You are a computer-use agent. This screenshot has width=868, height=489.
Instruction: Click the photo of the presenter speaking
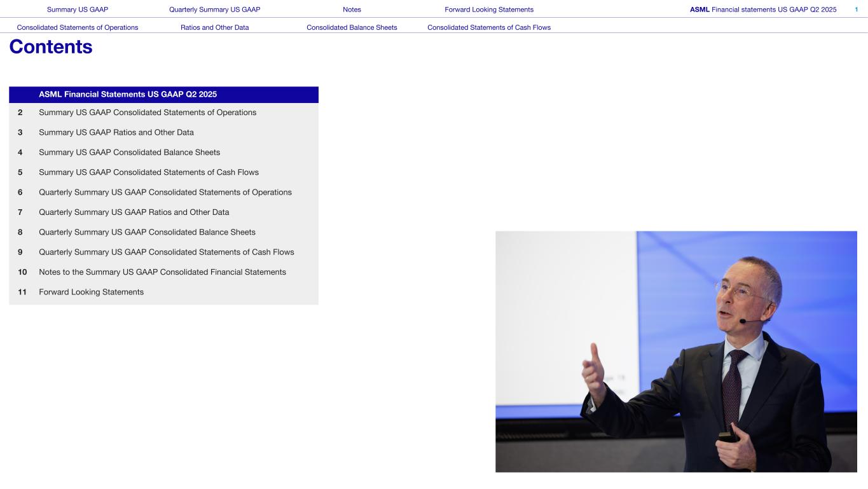[x=676, y=351]
